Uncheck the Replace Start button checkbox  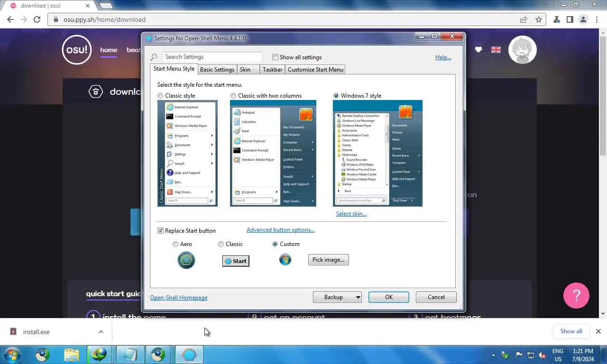161,231
